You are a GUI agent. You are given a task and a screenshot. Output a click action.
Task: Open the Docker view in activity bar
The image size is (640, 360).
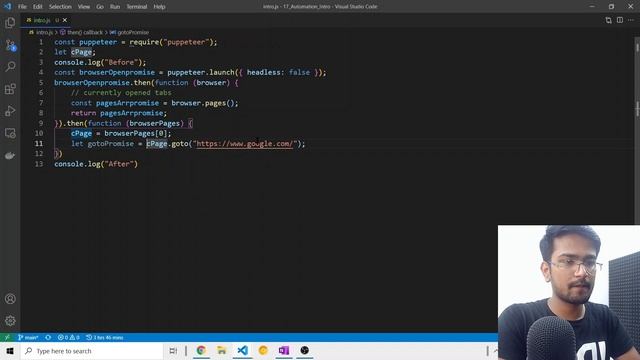[10, 156]
